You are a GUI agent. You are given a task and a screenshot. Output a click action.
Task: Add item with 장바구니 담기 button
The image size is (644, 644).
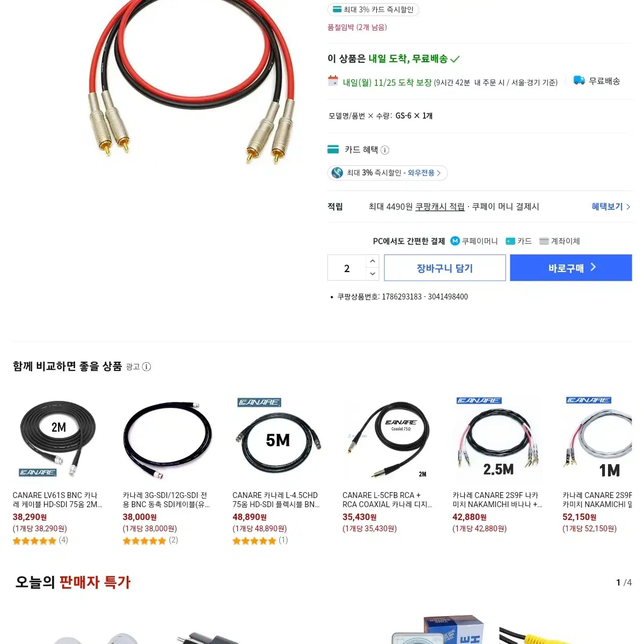coord(445,268)
